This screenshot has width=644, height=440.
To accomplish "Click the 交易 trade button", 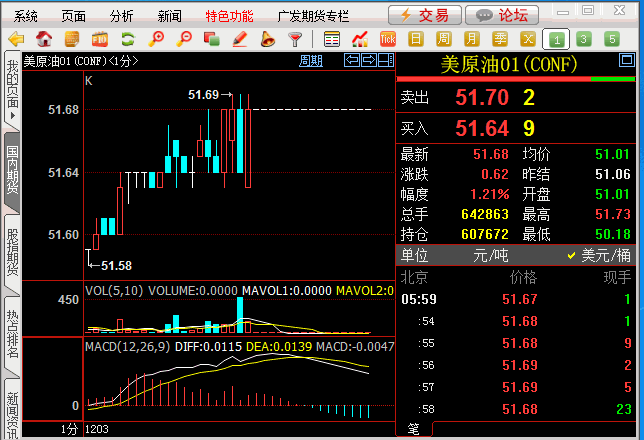I will click(x=424, y=15).
